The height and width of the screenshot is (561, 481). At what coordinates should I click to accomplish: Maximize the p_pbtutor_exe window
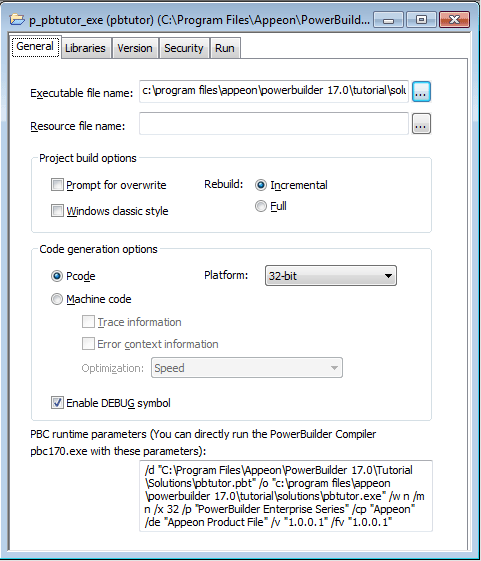tap(421, 20)
